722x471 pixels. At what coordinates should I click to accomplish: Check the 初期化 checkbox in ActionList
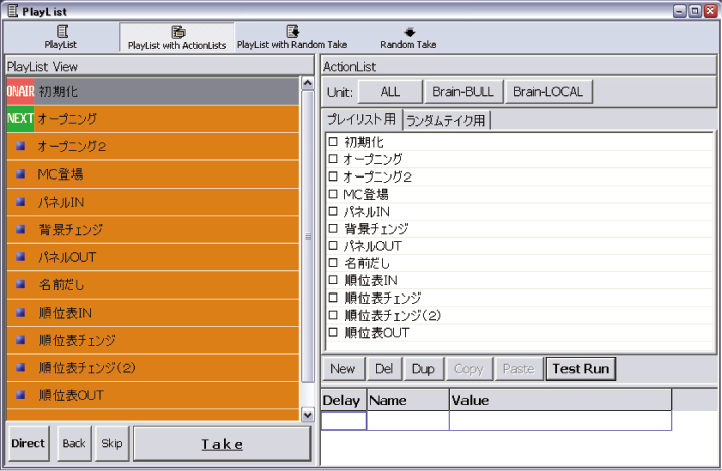pyautogui.click(x=333, y=143)
